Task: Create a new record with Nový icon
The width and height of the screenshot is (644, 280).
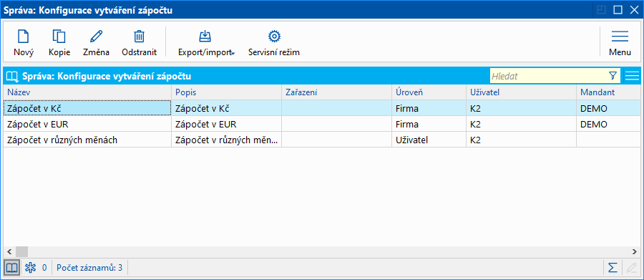Action: pyautogui.click(x=24, y=37)
